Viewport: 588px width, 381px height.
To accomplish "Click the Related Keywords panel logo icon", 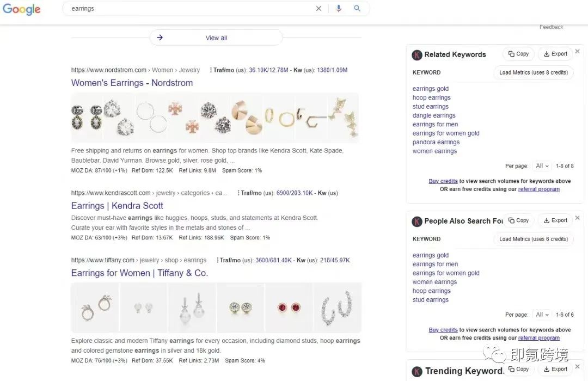I will 417,55.
